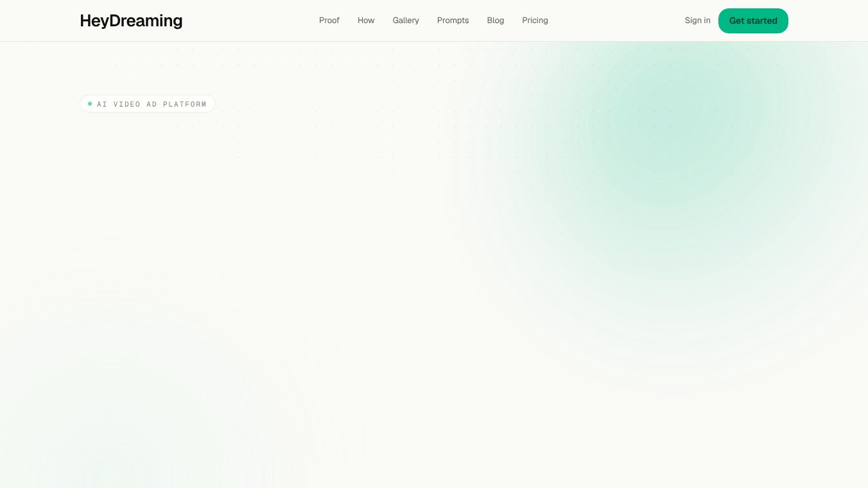Explore Prompts from the header menu
Screen dimensions: 868x488
[453, 21]
